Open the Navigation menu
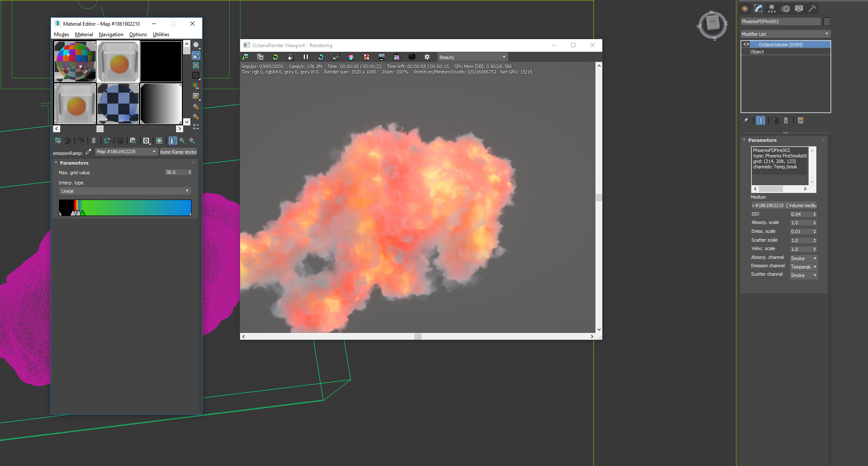Screen dimensions: 868x466 (111, 35)
